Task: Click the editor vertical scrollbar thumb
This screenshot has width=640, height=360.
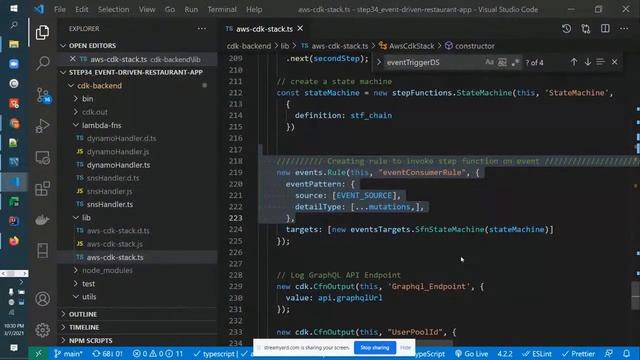Action: pyautogui.click(x=636, y=295)
